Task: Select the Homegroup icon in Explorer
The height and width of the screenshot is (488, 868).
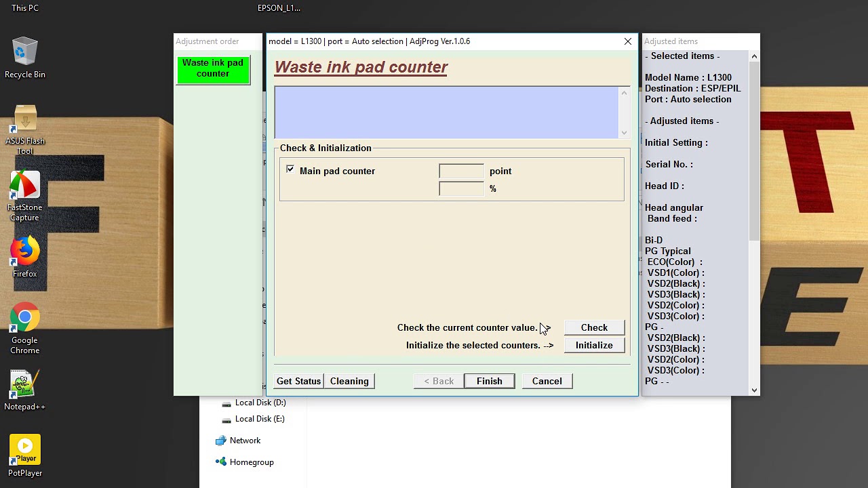Action: [x=220, y=462]
